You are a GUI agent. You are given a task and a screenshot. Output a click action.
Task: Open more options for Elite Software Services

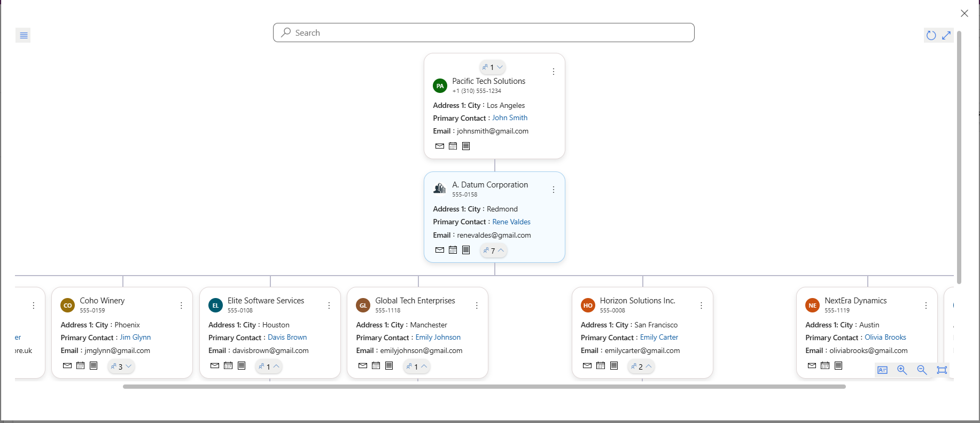[329, 305]
